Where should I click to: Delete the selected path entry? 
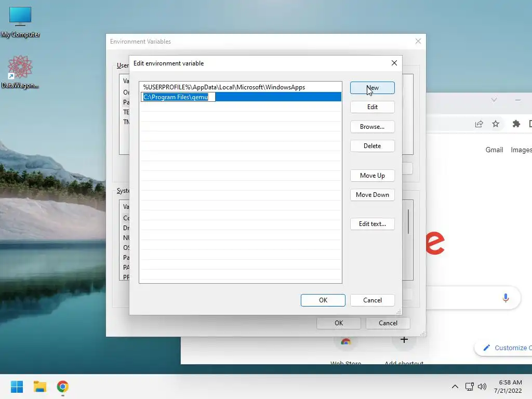[372, 146]
